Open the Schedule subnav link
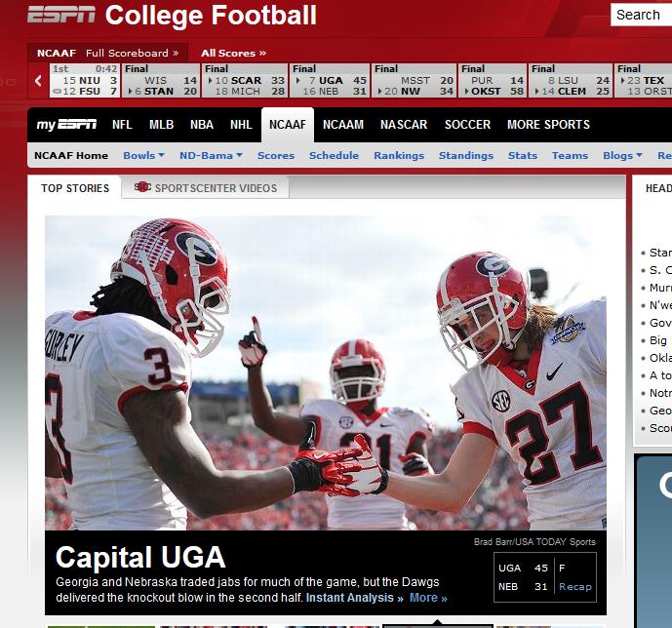The height and width of the screenshot is (628, 672). (x=334, y=155)
